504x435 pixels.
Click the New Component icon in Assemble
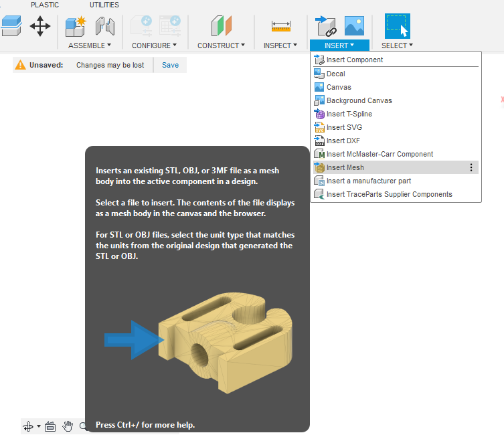75,27
